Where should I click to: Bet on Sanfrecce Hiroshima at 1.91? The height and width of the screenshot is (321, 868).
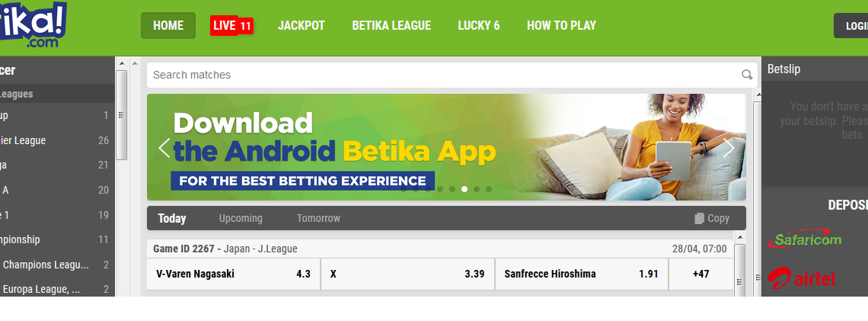[x=581, y=274]
